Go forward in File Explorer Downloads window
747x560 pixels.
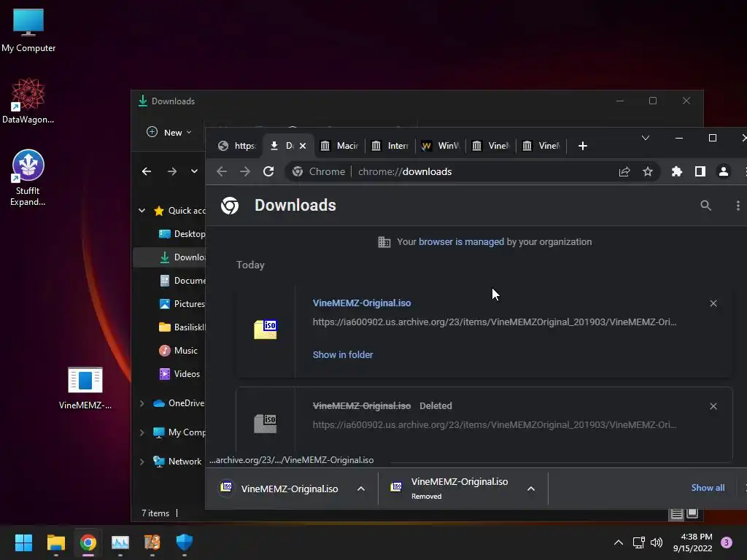pyautogui.click(x=172, y=171)
